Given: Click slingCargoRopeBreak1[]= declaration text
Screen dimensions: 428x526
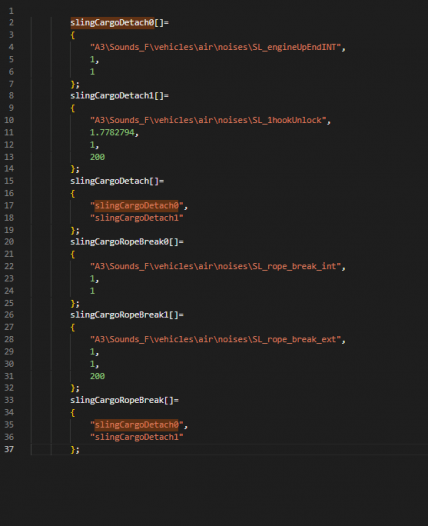Looking at the screenshot, I should [127, 315].
